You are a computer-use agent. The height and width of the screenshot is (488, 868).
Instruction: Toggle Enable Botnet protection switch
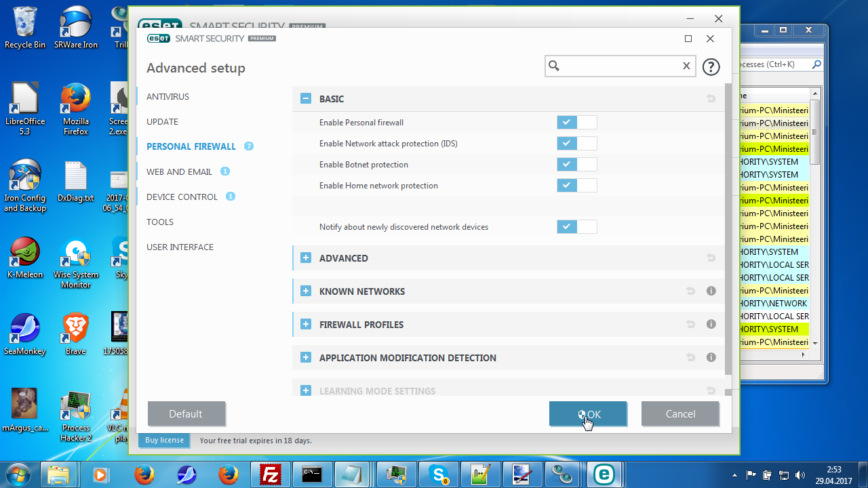577,165
